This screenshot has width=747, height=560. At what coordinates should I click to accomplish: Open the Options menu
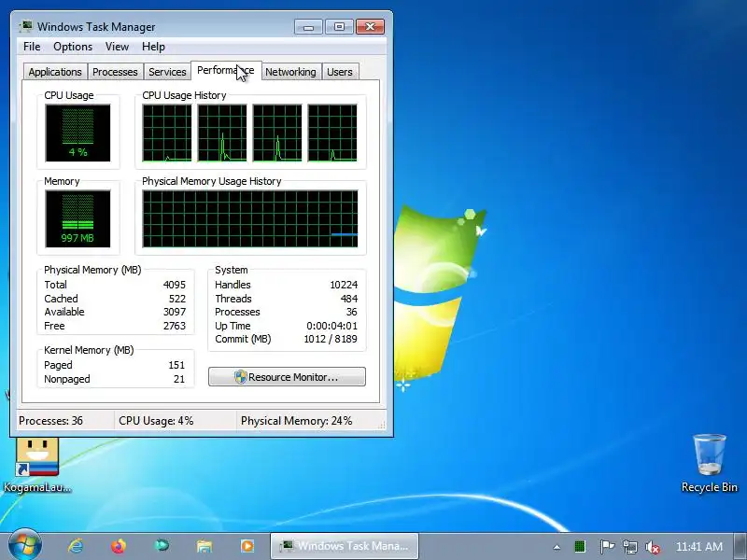[x=73, y=47]
